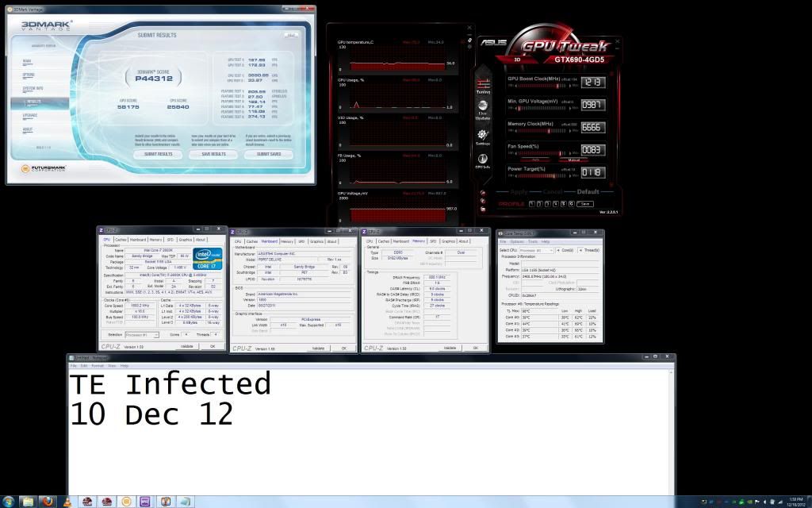Open GPU Info in GPU Tweak
Screen dimensions: 812x508
tap(483, 160)
